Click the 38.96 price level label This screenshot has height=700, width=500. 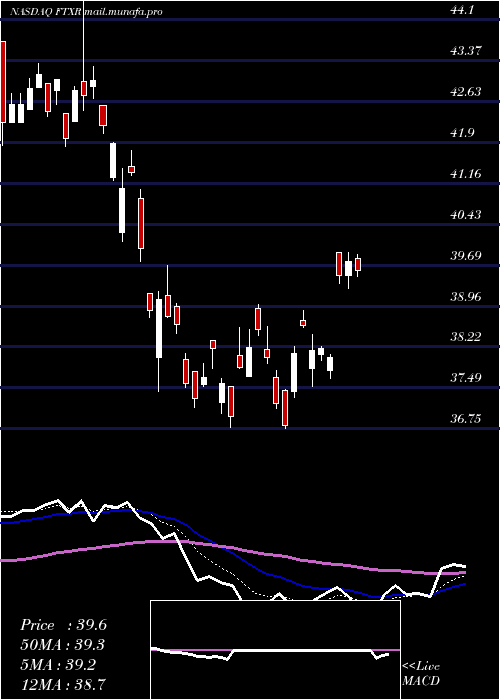point(467,296)
